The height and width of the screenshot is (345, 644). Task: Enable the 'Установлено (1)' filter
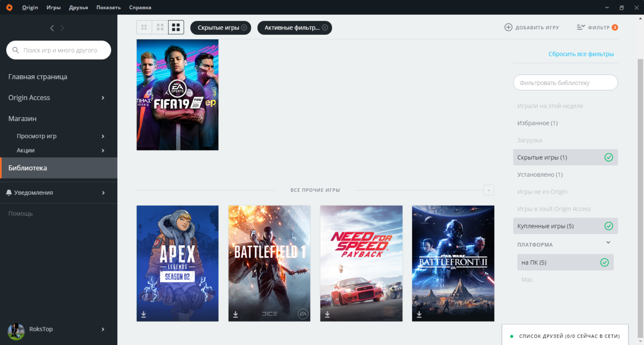[x=540, y=175]
